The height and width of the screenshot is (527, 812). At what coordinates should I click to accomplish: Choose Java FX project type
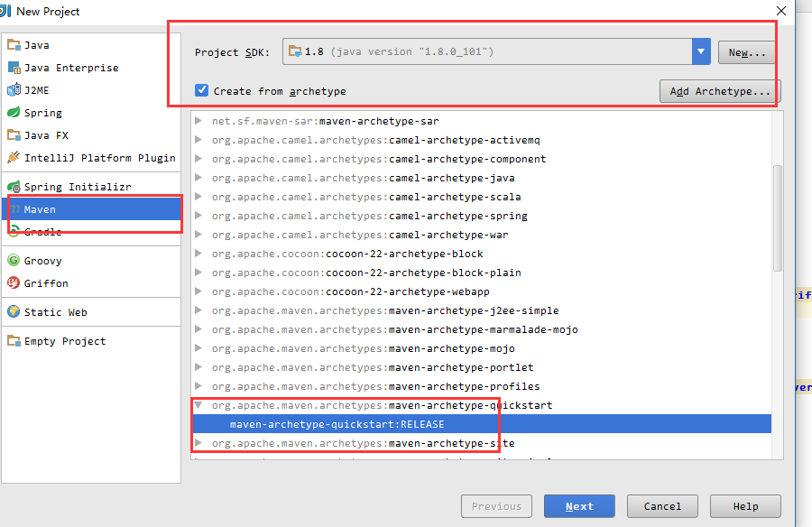(91, 135)
